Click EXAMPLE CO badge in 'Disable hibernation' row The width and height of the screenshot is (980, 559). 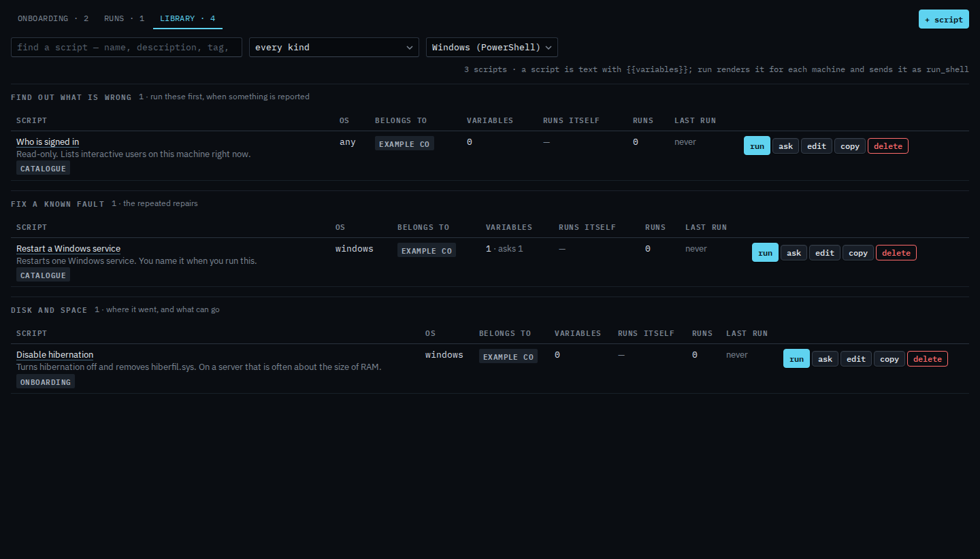click(x=508, y=357)
